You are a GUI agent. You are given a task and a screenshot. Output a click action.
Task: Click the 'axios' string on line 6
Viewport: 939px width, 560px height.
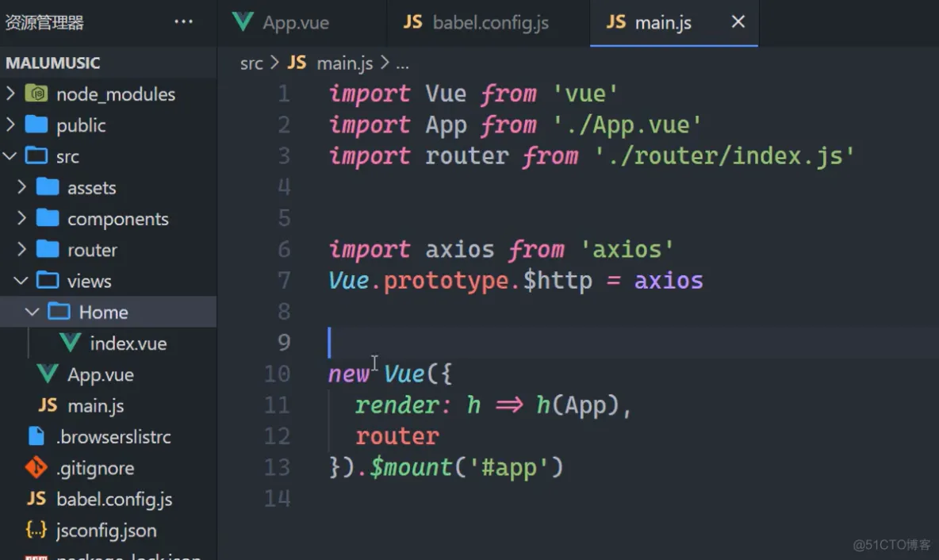click(x=627, y=249)
